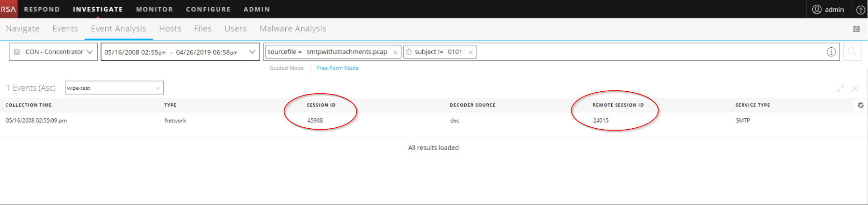Open the wipe-test column group dropdown
This screenshot has height=205, width=868.
click(114, 88)
